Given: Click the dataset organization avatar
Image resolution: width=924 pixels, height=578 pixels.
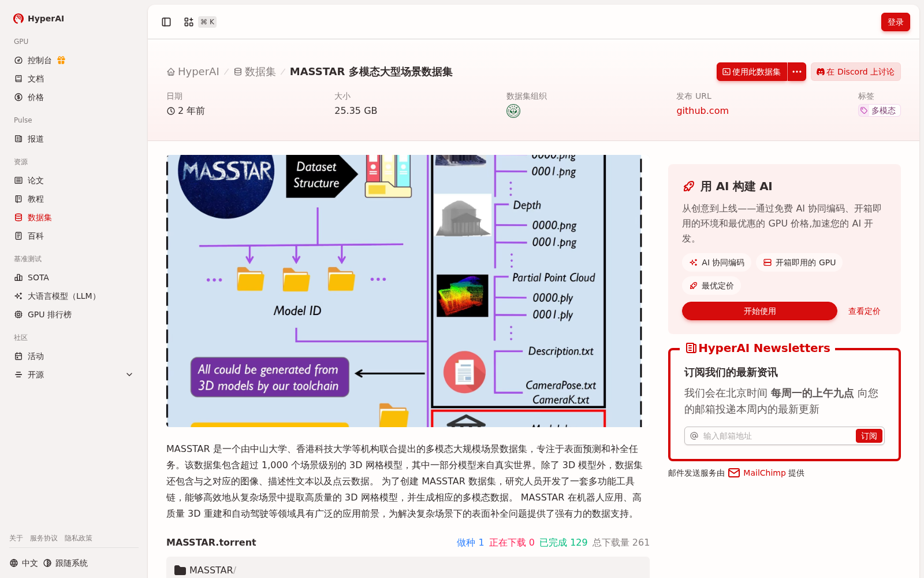Looking at the screenshot, I should tap(513, 111).
